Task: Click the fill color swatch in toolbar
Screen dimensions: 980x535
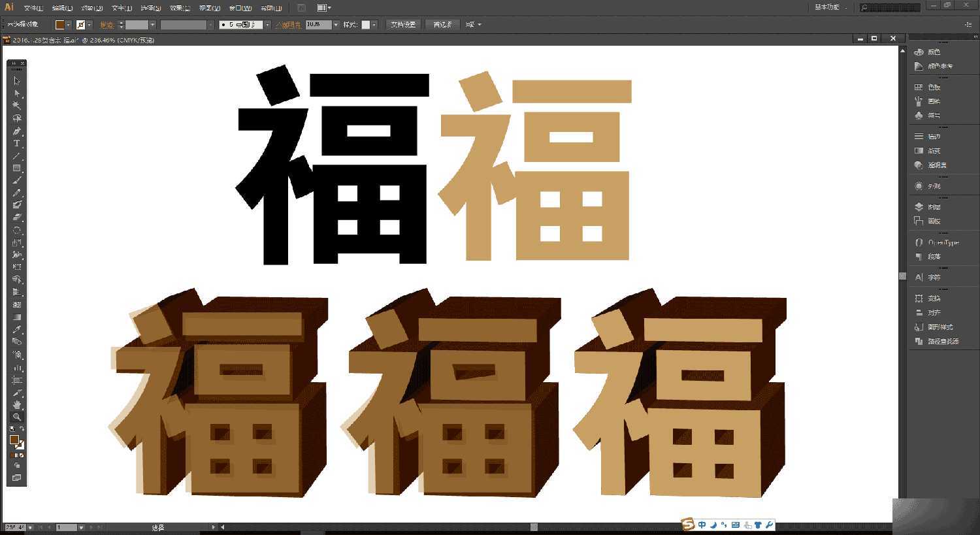Action: point(16,440)
